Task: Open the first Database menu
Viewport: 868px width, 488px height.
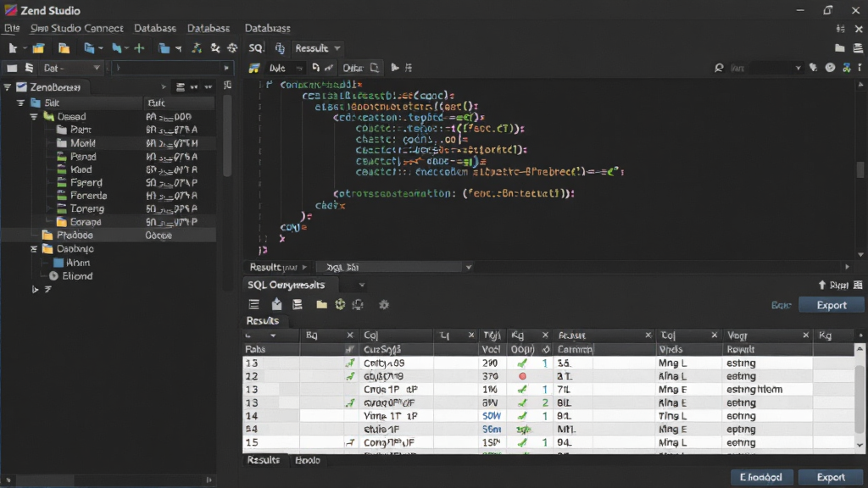Action: pyautogui.click(x=155, y=28)
